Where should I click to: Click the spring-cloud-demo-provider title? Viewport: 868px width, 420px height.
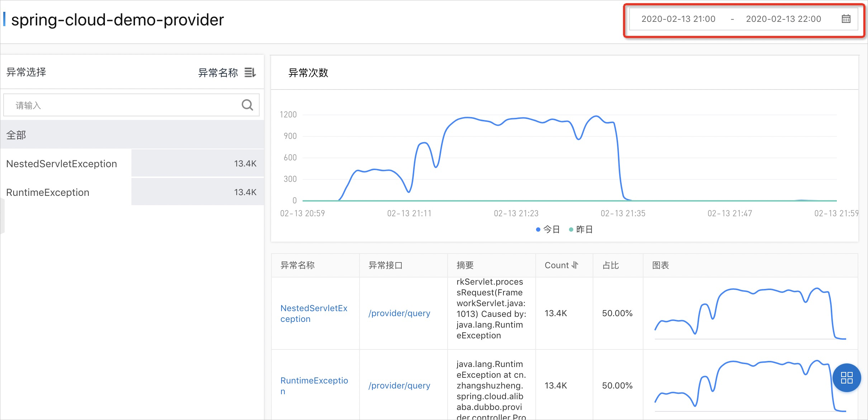pos(117,20)
